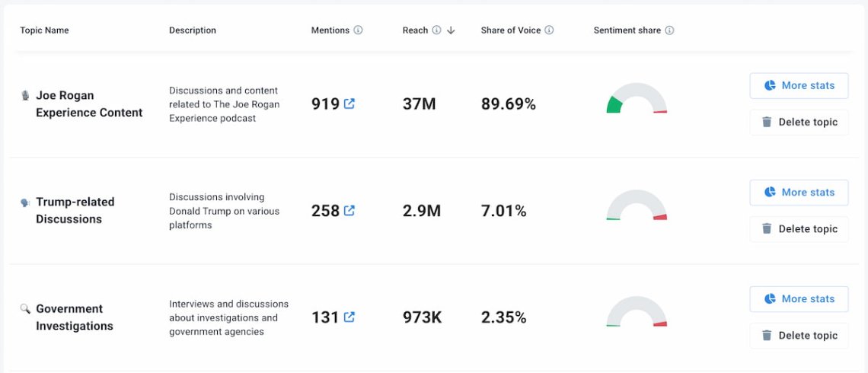This screenshot has width=868, height=373.
Task: Open More stats for Trump-related Discussions
Action: coord(799,193)
